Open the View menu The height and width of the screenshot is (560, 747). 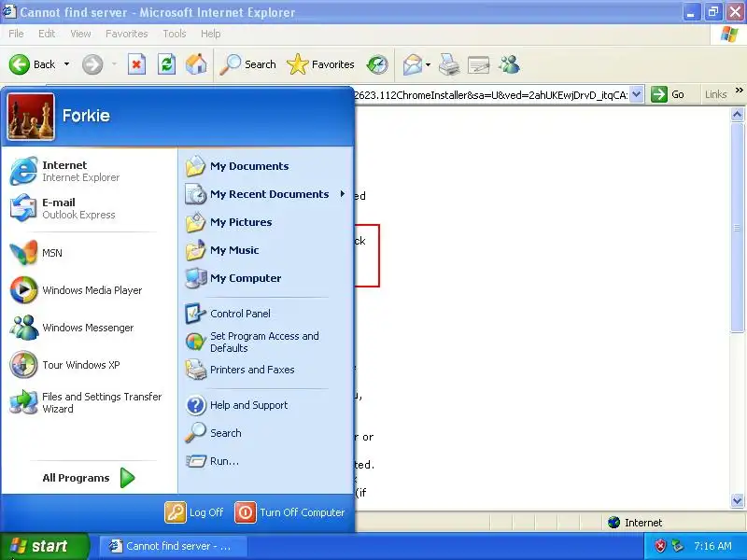[x=80, y=34]
